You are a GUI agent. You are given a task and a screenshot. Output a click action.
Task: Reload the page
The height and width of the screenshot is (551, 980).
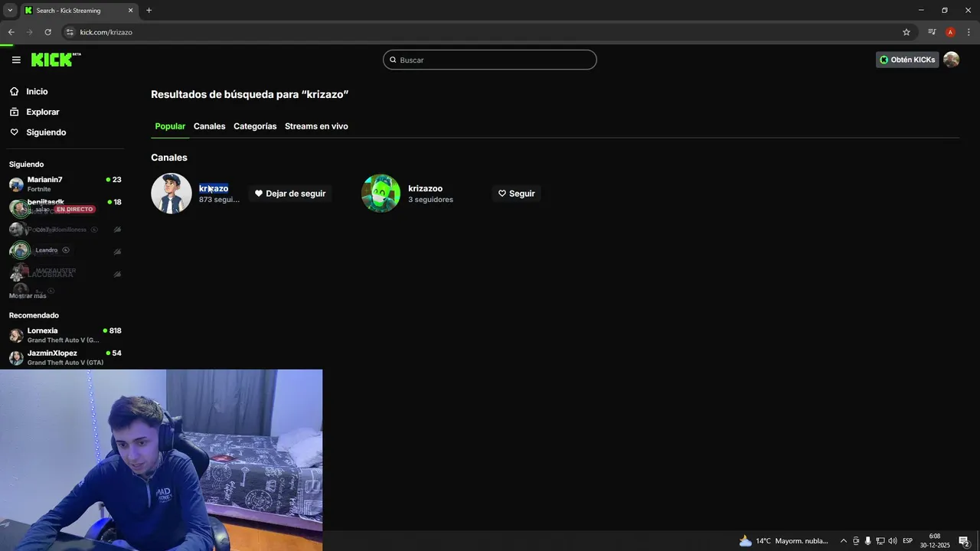click(47, 32)
